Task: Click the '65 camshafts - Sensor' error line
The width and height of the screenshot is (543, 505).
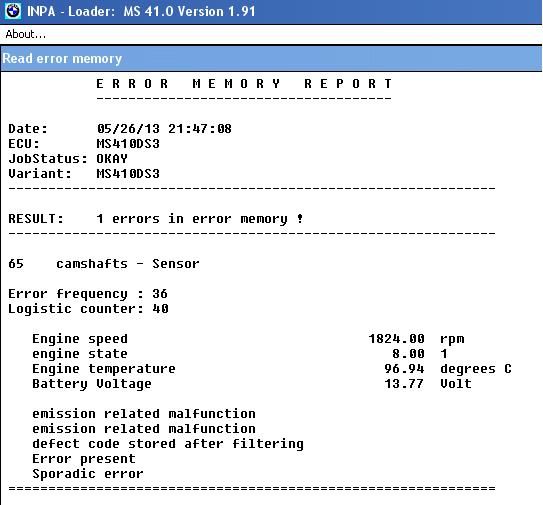Action: (x=104, y=264)
